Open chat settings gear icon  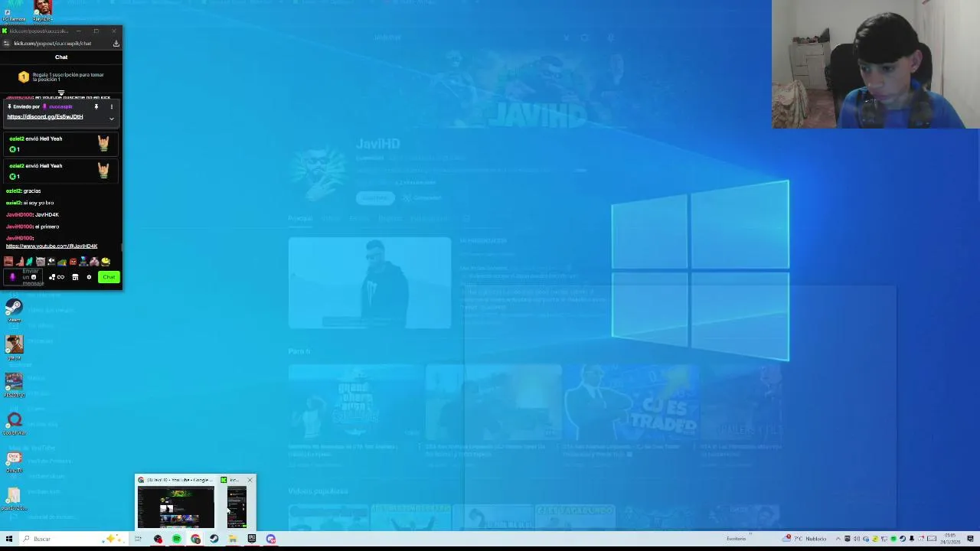coord(89,277)
